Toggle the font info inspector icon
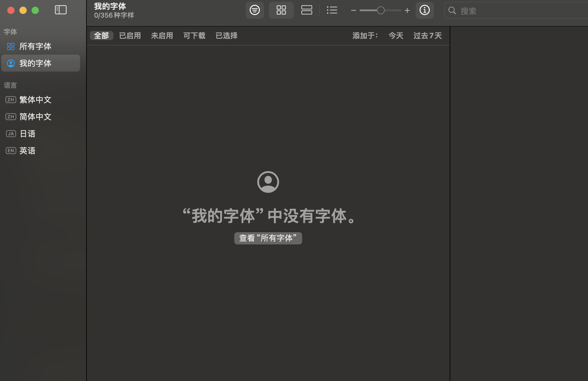The width and height of the screenshot is (588, 381). [424, 10]
